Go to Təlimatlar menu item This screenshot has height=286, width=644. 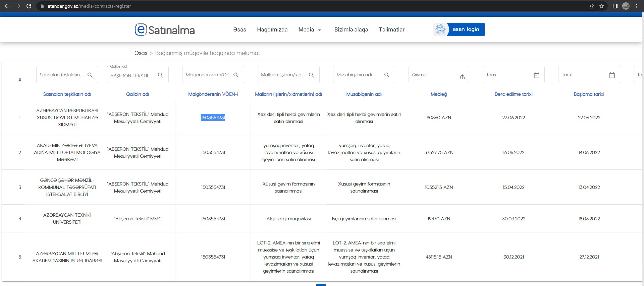391,30
